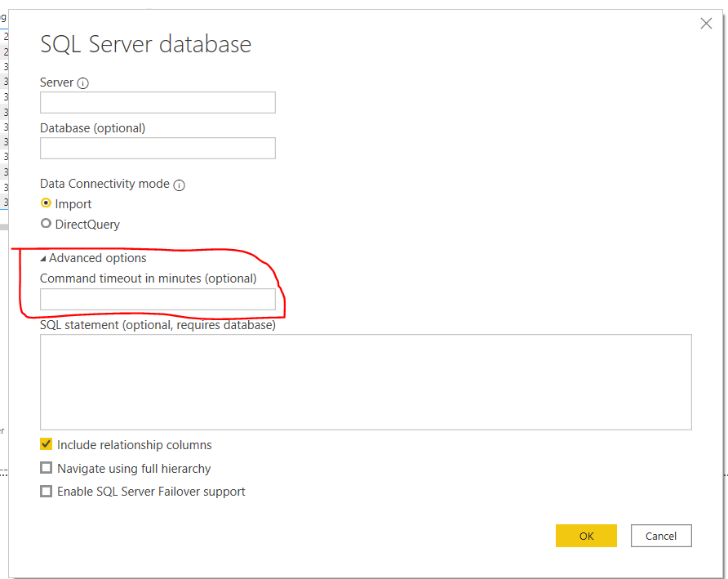Click inside the SQL statement box
The height and width of the screenshot is (579, 728).
click(366, 381)
